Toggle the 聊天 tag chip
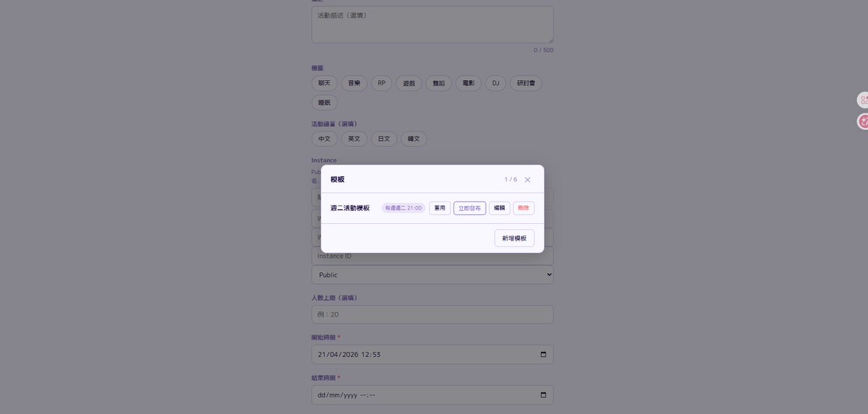The height and width of the screenshot is (414, 868). [325, 83]
